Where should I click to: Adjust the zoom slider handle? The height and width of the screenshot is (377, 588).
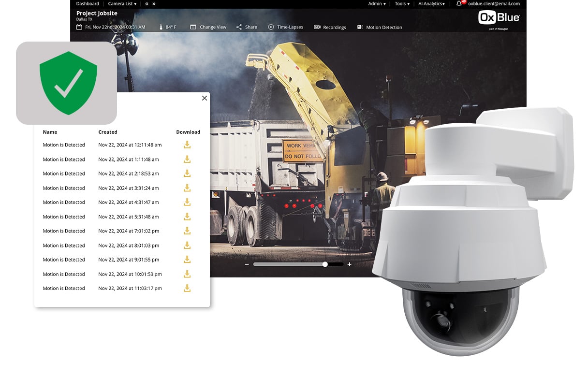(x=325, y=264)
